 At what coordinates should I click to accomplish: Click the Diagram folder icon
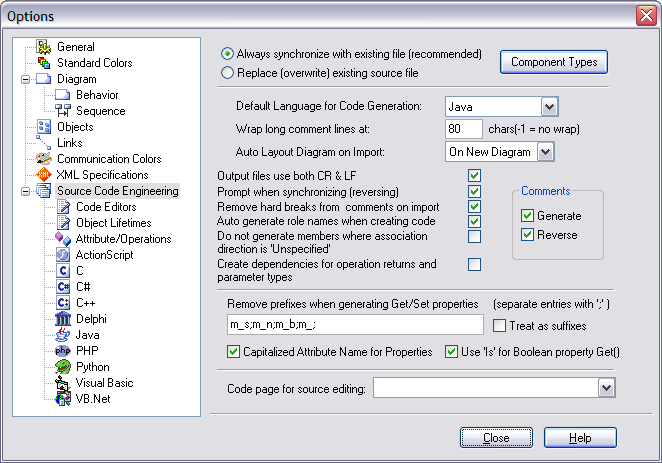coord(43,79)
